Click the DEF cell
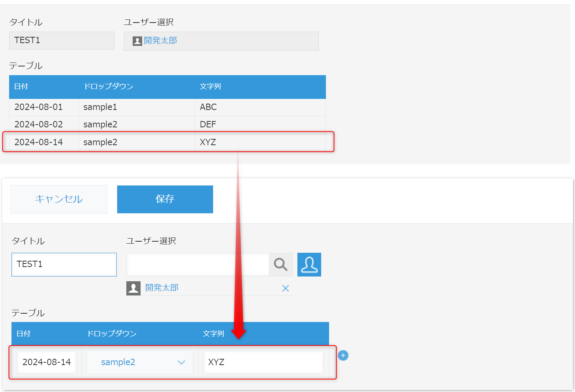The width and height of the screenshot is (575, 392). (260, 125)
